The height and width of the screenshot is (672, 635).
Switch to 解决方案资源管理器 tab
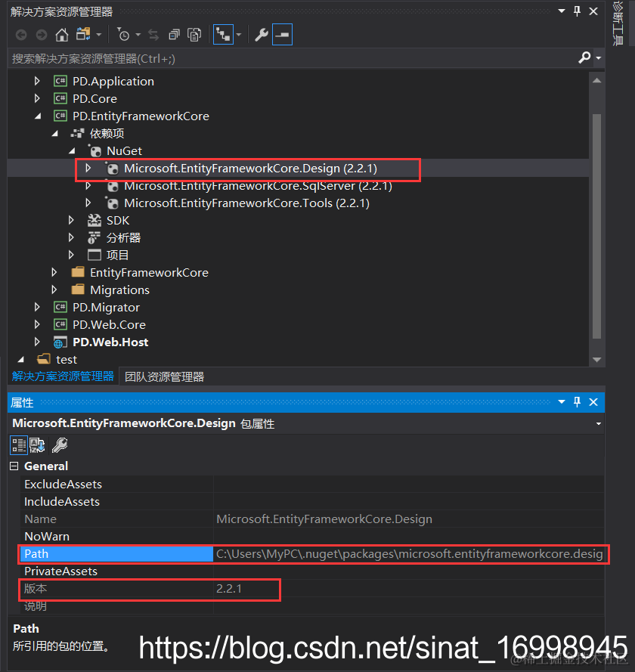(63, 376)
